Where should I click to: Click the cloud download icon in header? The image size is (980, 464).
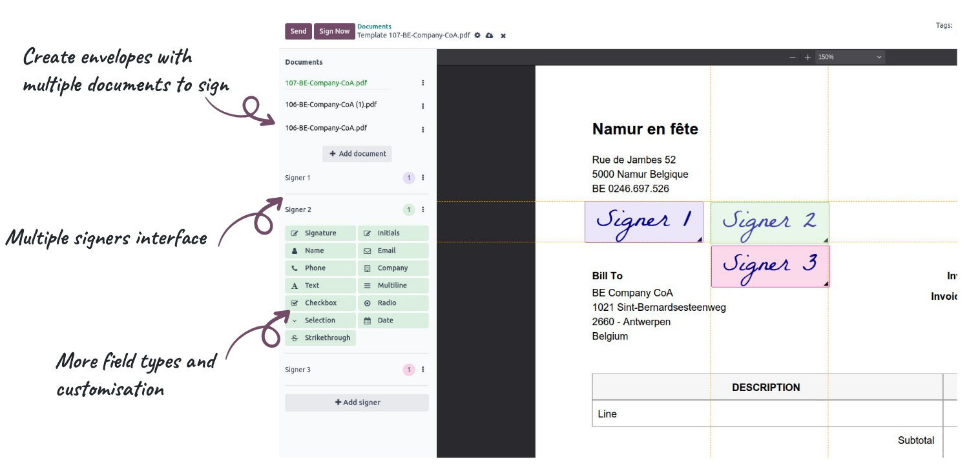coord(490,36)
